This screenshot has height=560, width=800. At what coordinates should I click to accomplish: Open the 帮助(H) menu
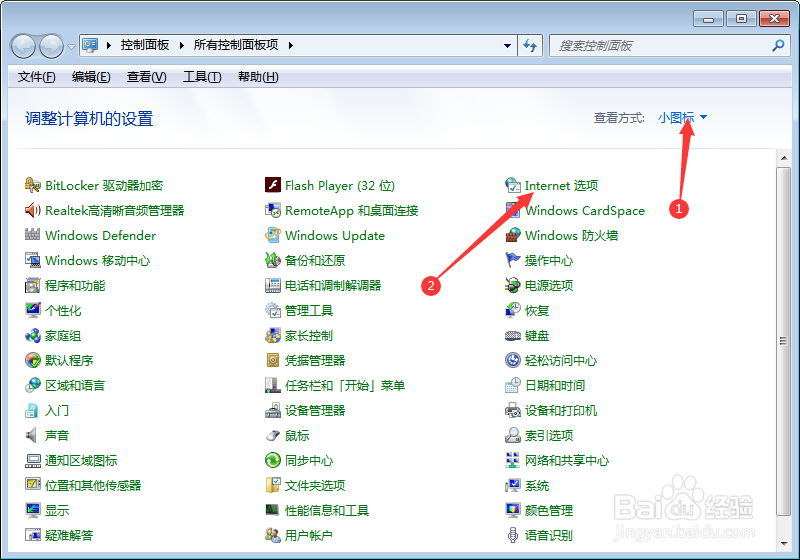click(258, 77)
